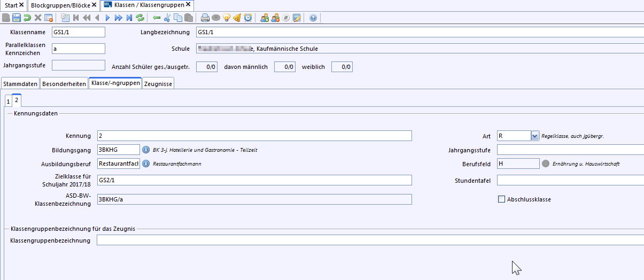Click the info icon next to Bildungsgang
Image resolution: width=644 pixels, height=280 pixels.
145,150
